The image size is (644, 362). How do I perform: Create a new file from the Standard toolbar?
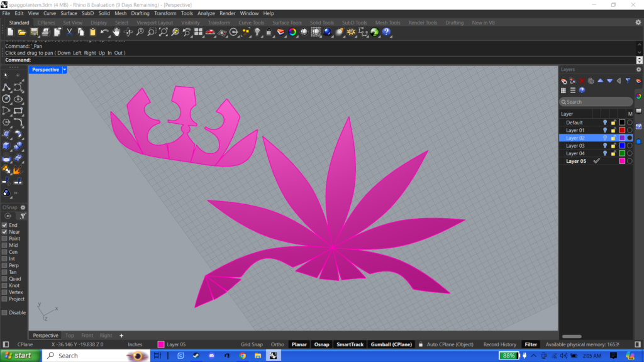point(10,32)
